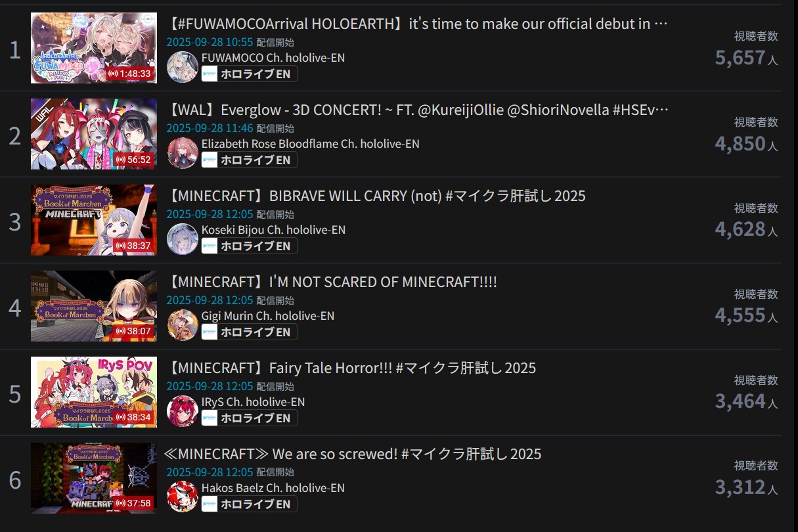Click Hakos Baelz's channel avatar icon
Image resolution: width=798 pixels, height=532 pixels.
pyautogui.click(x=183, y=497)
